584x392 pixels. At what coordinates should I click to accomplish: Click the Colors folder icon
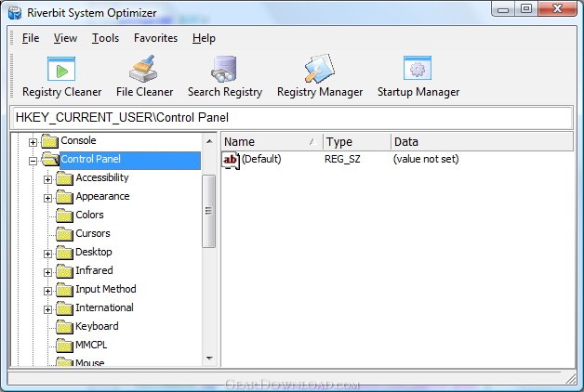click(64, 216)
